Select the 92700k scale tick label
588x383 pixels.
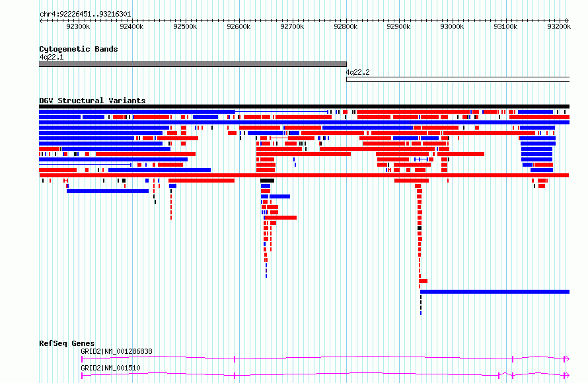point(292,26)
